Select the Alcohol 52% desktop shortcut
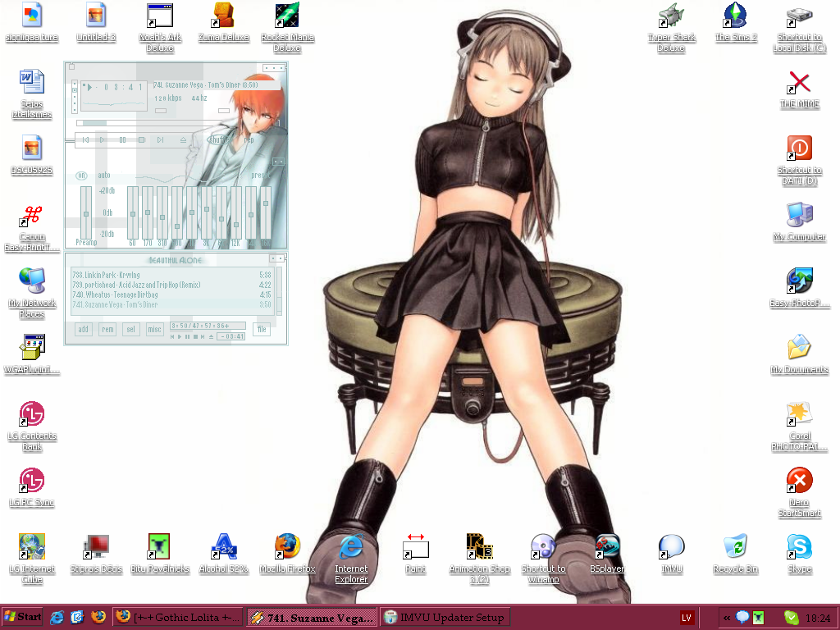The width and height of the screenshot is (840, 630). [x=224, y=554]
